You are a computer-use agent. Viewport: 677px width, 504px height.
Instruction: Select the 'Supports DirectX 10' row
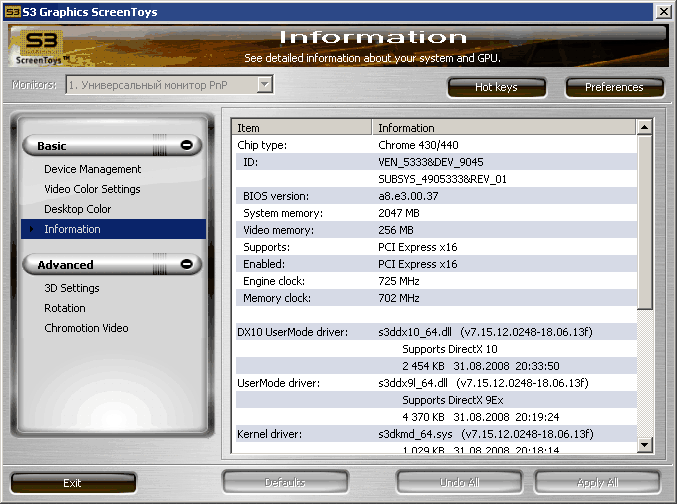pos(436,349)
